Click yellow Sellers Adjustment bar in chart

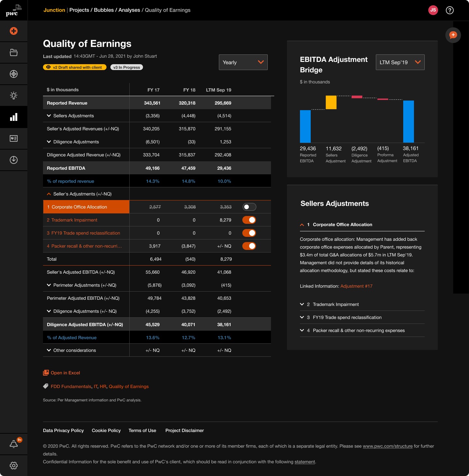coord(331,102)
